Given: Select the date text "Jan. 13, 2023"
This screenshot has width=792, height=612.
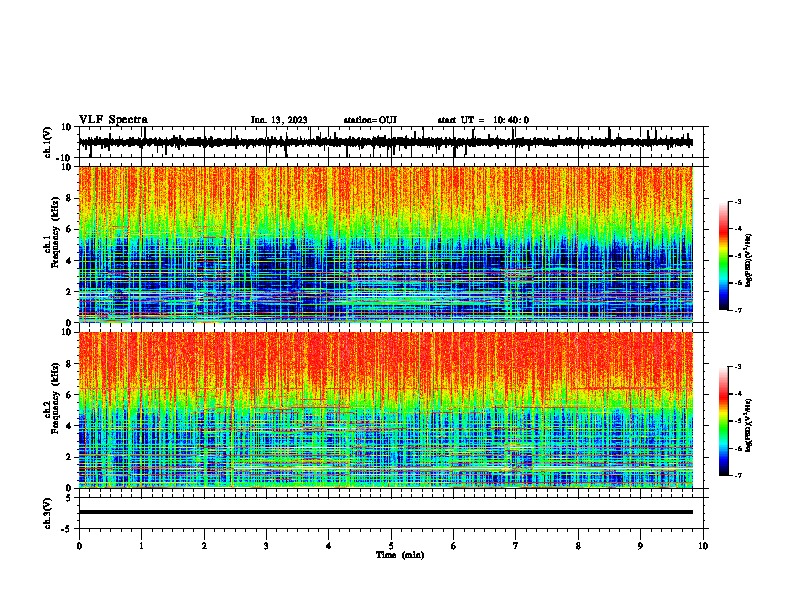Looking at the screenshot, I should [279, 120].
